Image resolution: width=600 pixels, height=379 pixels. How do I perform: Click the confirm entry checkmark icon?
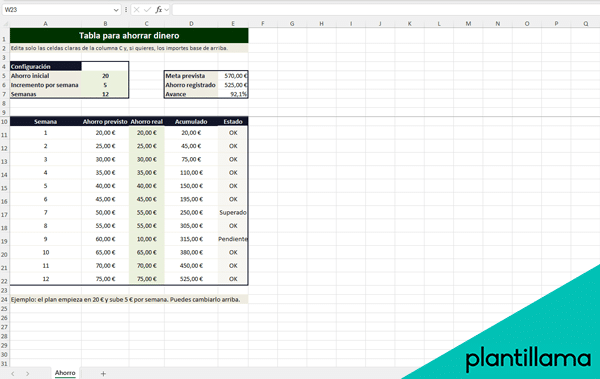pos(147,10)
